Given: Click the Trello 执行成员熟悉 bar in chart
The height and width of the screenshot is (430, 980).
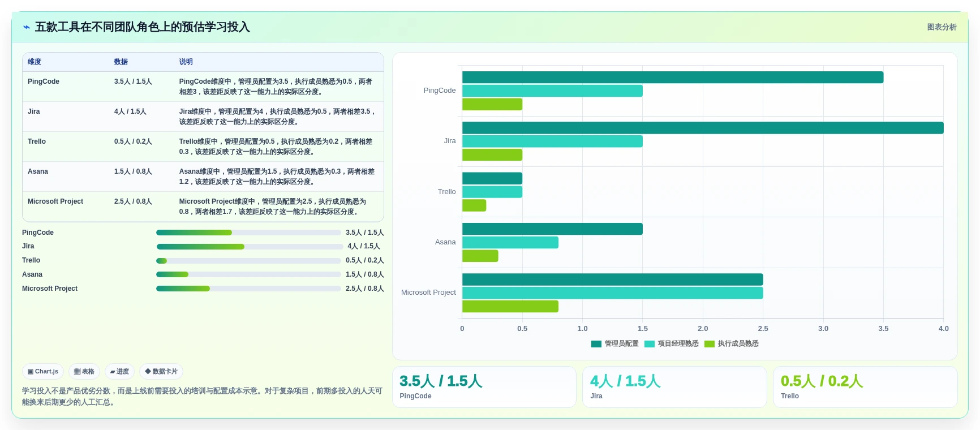Looking at the screenshot, I should [x=474, y=205].
